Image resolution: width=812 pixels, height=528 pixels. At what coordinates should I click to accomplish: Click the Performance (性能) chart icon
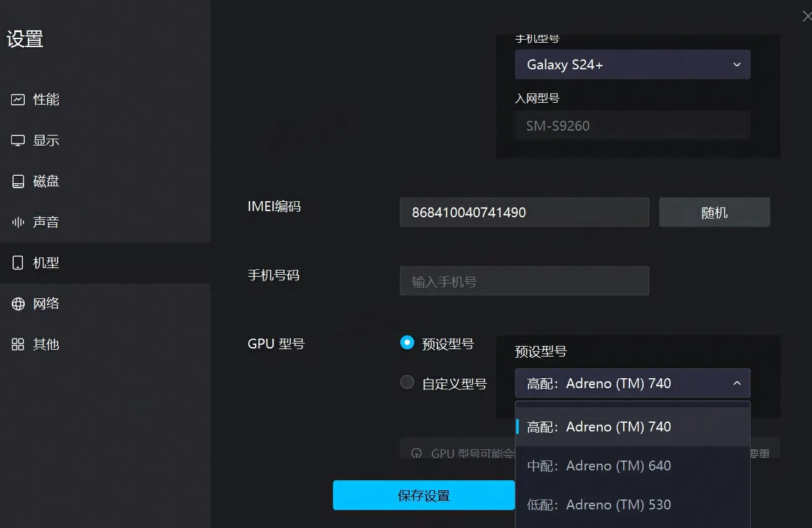(18, 99)
